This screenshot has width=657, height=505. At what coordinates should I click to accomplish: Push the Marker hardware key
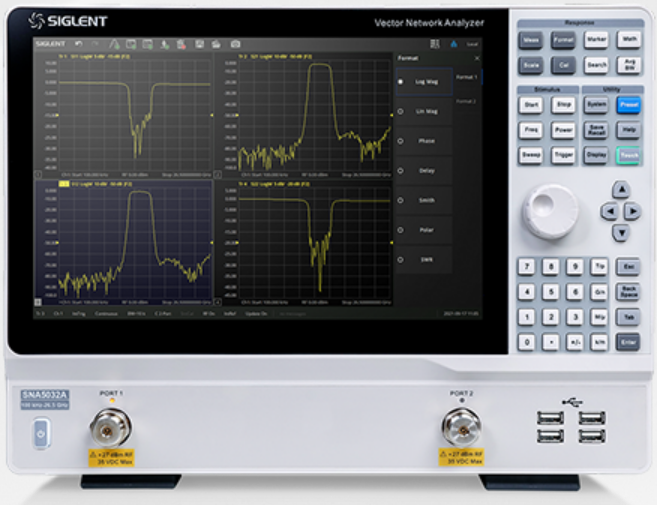click(x=596, y=39)
